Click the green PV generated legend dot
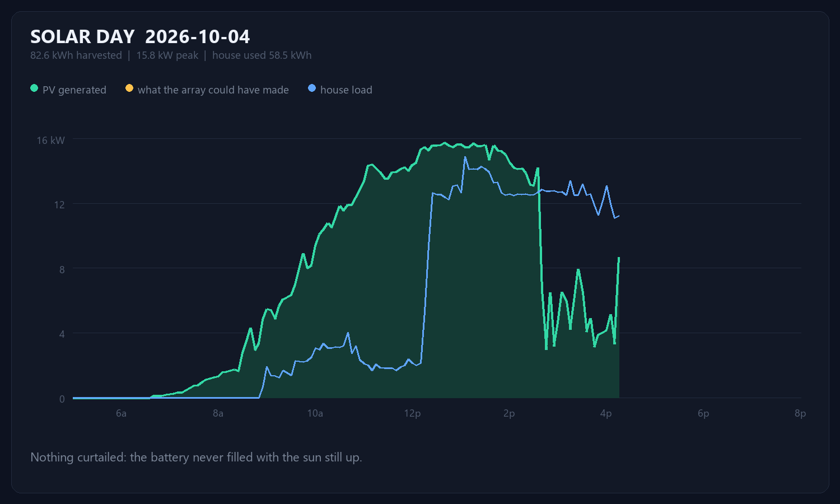 (x=34, y=88)
